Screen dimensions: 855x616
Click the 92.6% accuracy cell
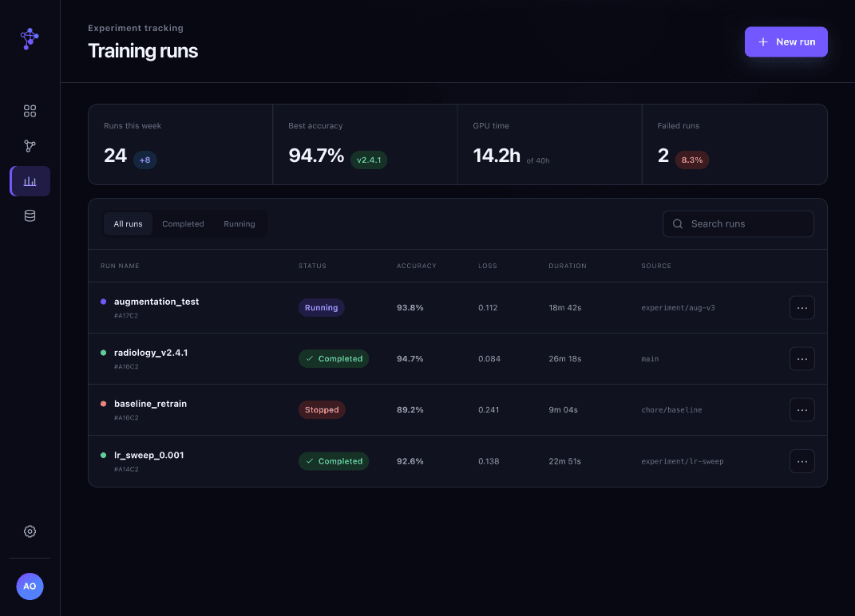(410, 461)
